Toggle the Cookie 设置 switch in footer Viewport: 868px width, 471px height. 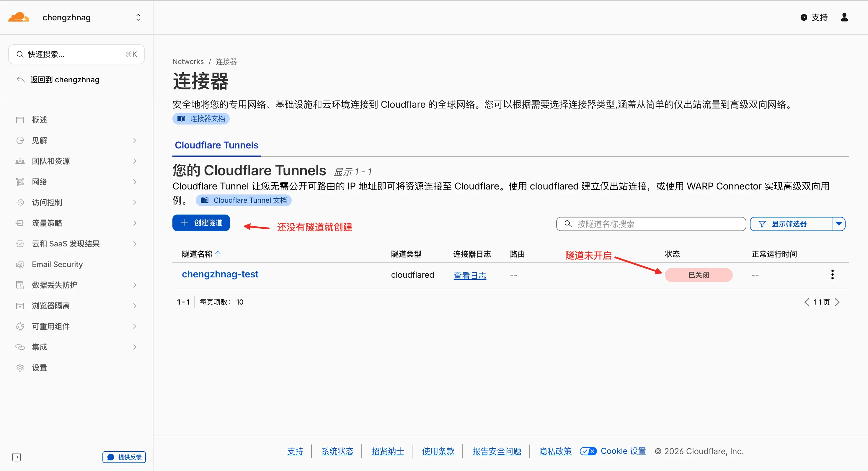click(x=588, y=451)
